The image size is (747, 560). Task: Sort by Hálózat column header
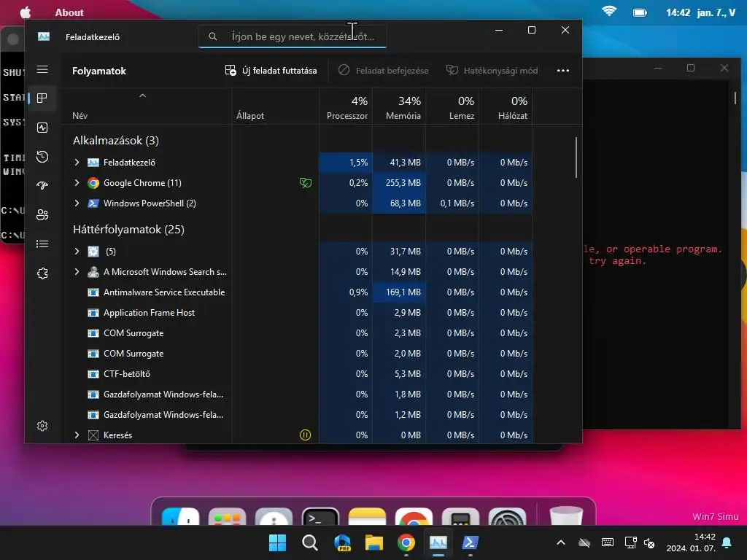pyautogui.click(x=506, y=107)
